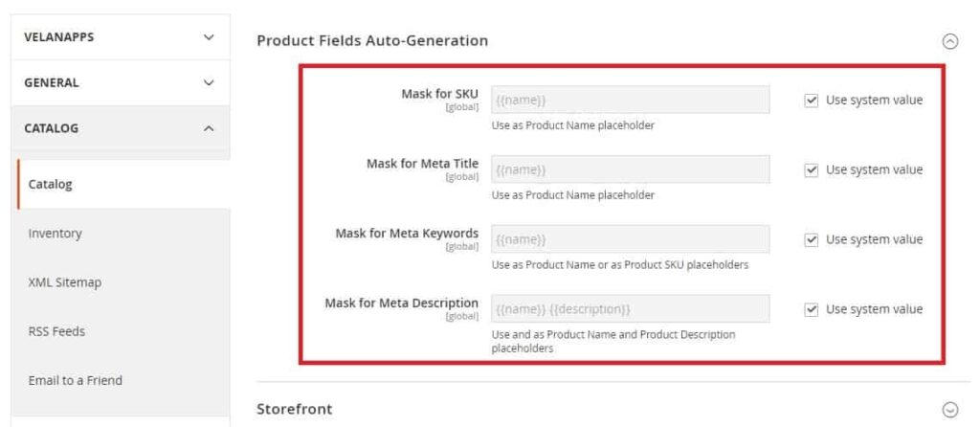
Task: Click the Mask for Meta Description field
Action: coord(630,309)
